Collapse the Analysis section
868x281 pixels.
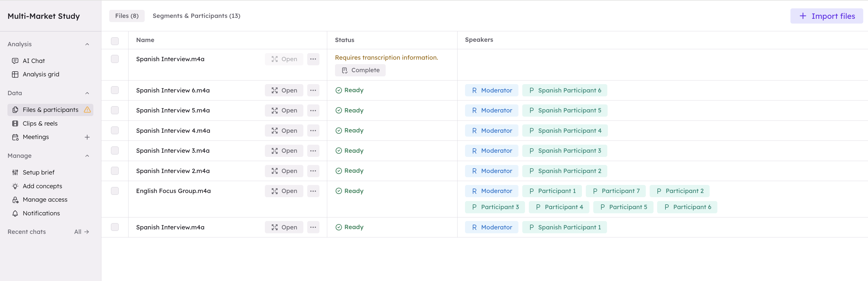(x=87, y=44)
